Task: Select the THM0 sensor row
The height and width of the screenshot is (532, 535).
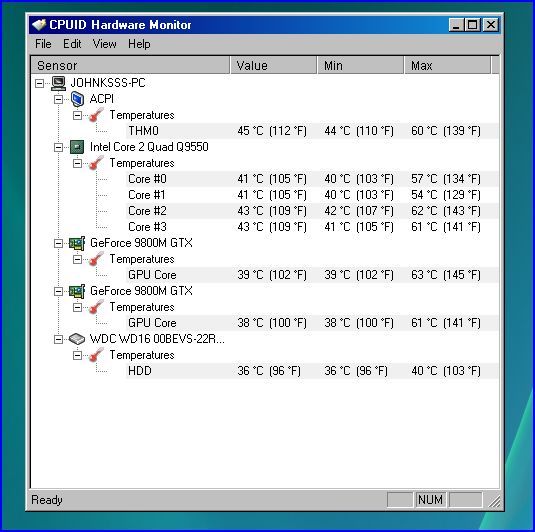Action: click(312, 131)
